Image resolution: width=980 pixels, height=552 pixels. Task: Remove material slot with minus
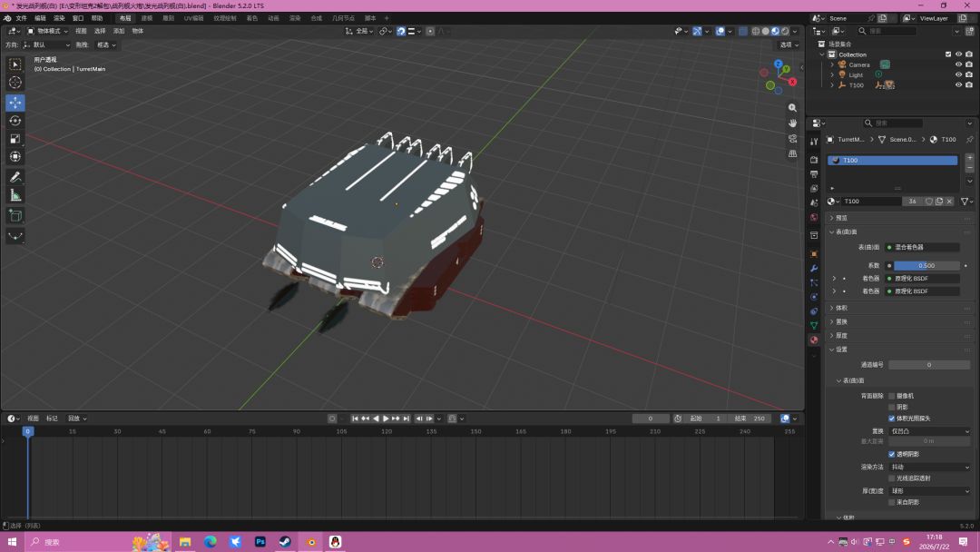(969, 168)
